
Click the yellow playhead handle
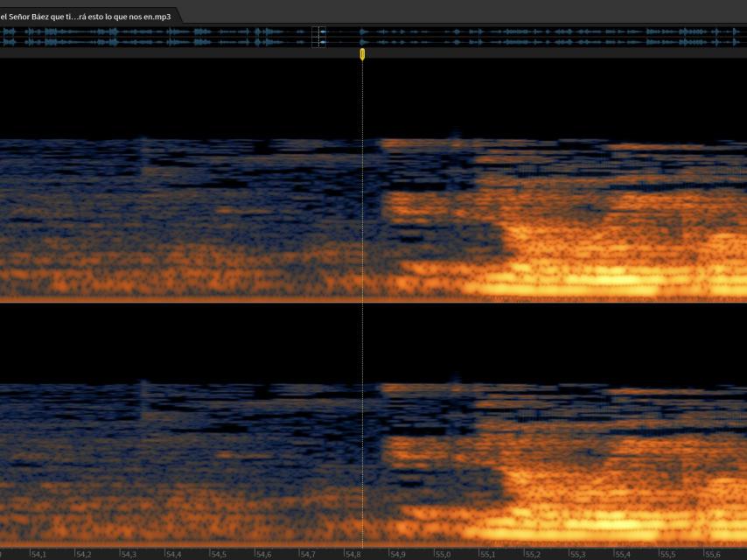pos(362,54)
